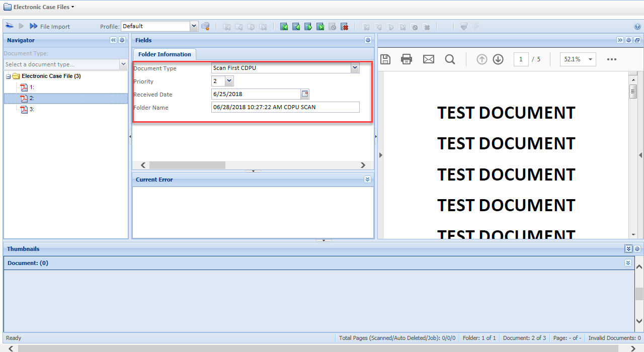This screenshot has width=644, height=352.
Task: Open the Priority dropdown
Action: pos(229,81)
